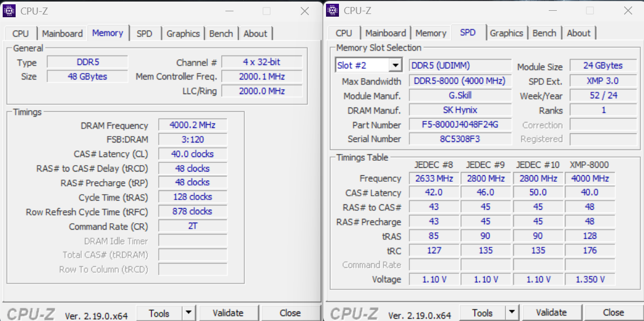Screen dimensions: 644x321
Task: Click the XMP 3.0 SPD Ext. value
Action: point(603,81)
